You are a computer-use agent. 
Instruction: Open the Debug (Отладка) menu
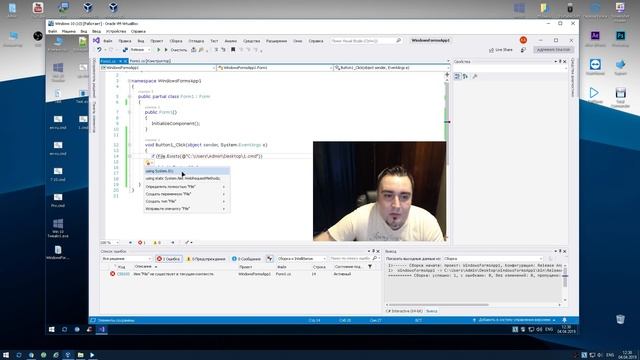(196, 41)
